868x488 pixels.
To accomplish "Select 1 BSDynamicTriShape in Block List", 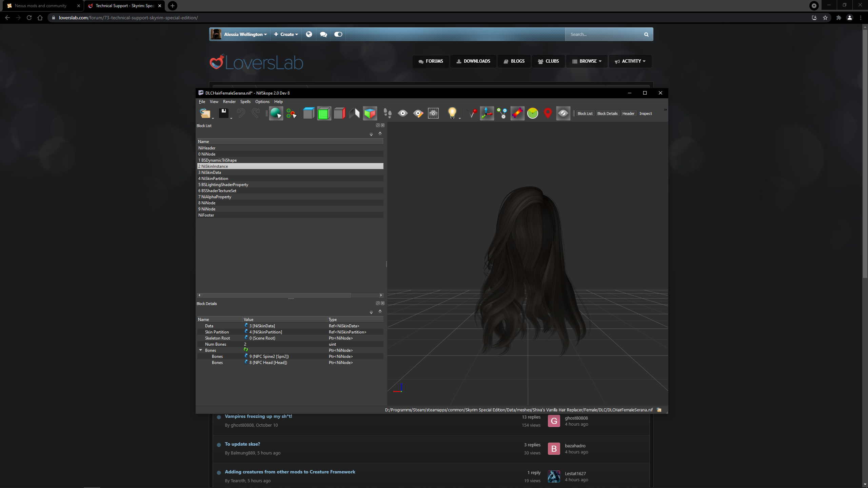I will (290, 160).
